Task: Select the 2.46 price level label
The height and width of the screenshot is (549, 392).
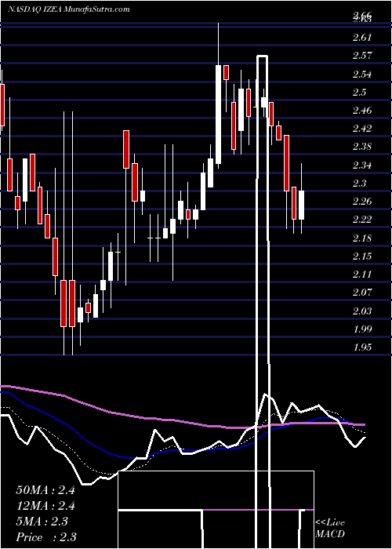Action: [x=362, y=111]
